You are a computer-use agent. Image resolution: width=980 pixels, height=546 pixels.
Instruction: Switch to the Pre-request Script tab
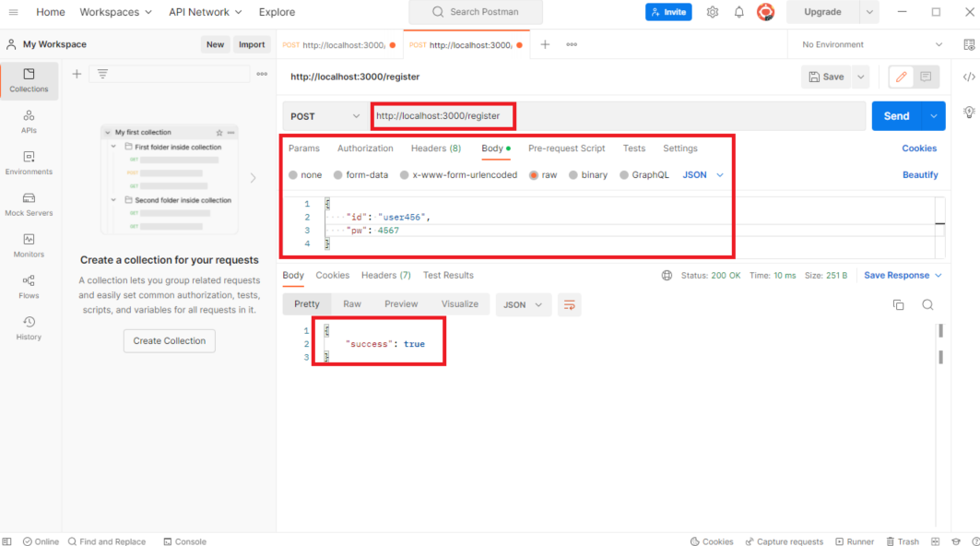coord(566,148)
